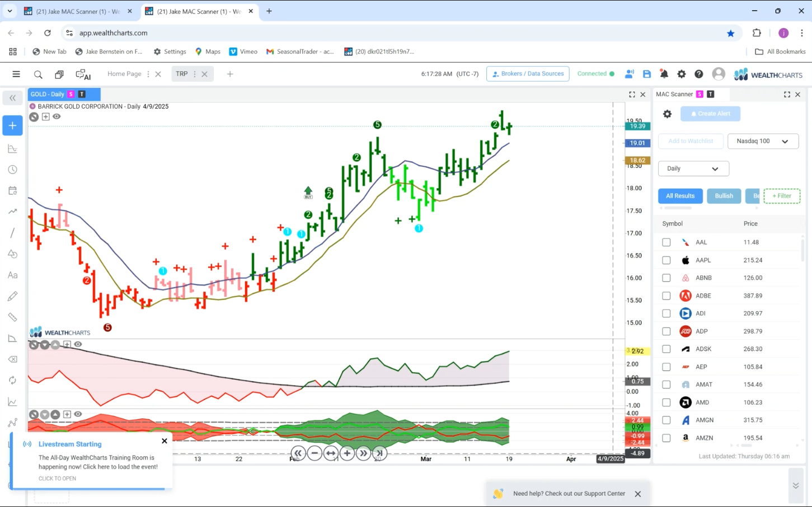Fit chart width with double-arrow circle
This screenshot has height=507, width=812.
[331, 453]
